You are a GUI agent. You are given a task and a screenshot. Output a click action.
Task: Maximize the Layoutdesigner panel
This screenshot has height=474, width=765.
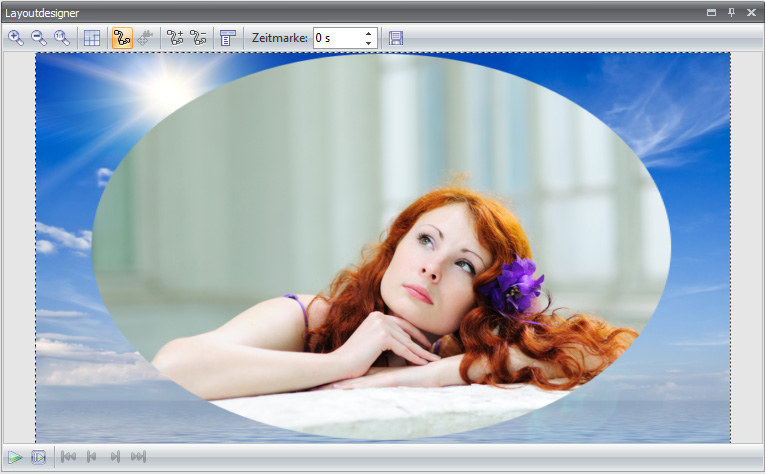pos(711,13)
